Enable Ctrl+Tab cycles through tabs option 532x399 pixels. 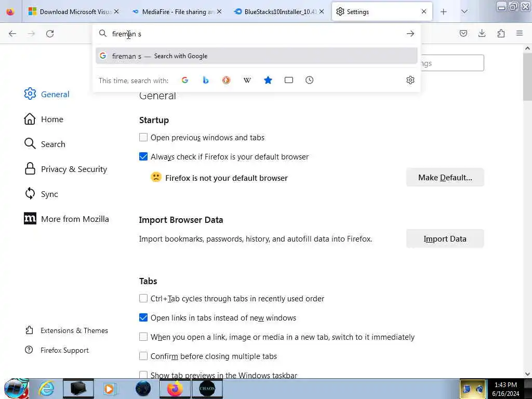[143, 299]
